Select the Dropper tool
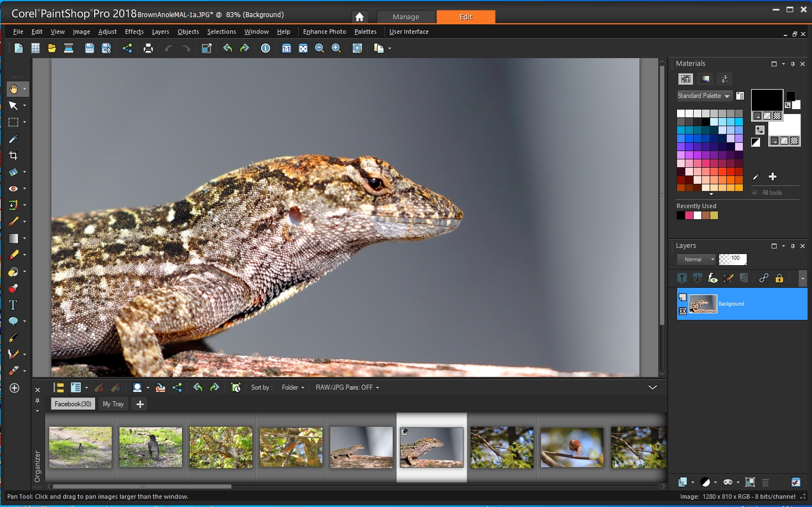The width and height of the screenshot is (812, 507). click(13, 139)
